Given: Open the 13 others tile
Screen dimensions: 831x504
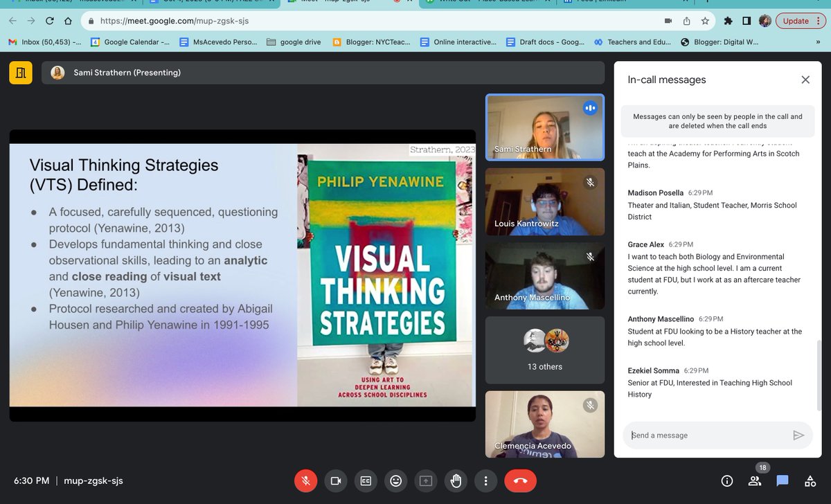Looking at the screenshot, I should [545, 350].
